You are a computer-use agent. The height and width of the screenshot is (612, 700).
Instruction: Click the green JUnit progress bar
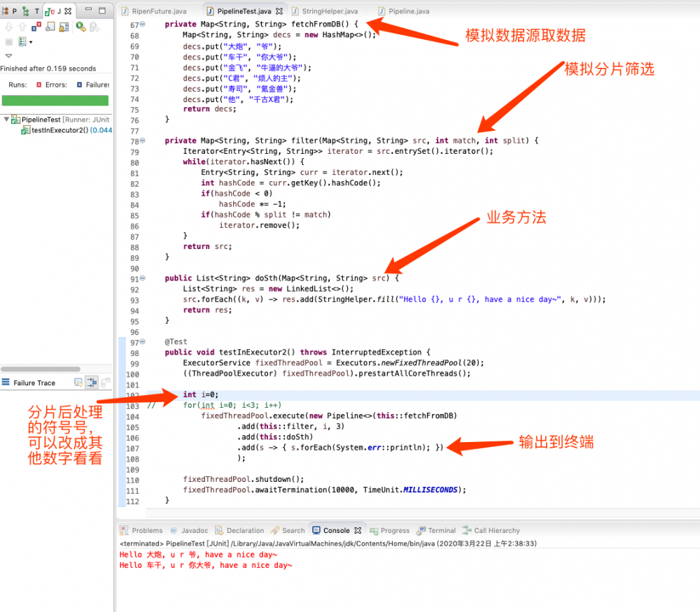click(x=55, y=100)
